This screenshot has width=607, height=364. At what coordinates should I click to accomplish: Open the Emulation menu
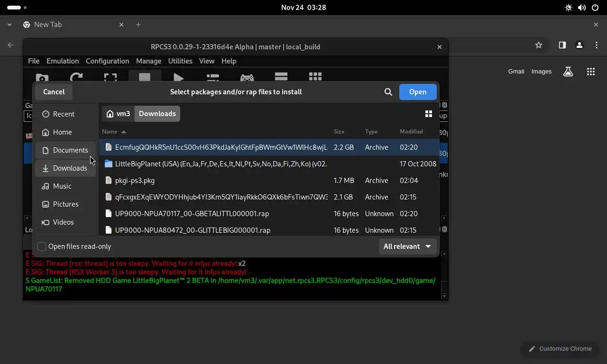pyautogui.click(x=63, y=61)
